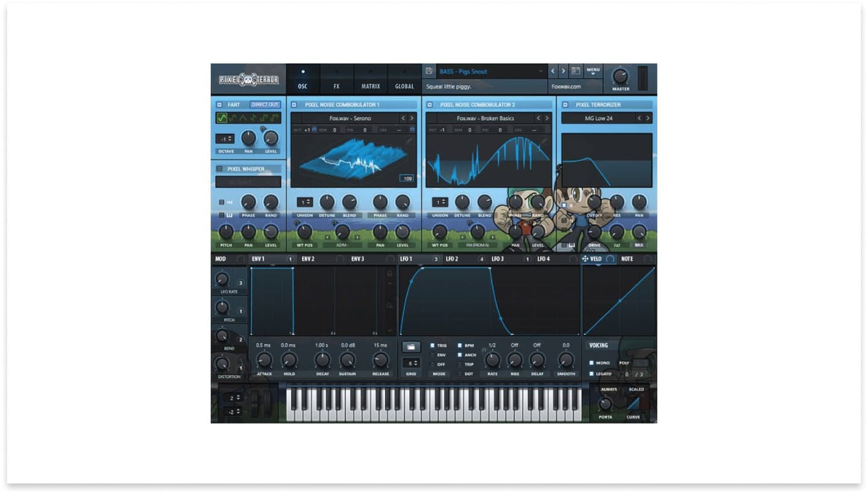Toggle the LEGATO checkbox

(591, 374)
